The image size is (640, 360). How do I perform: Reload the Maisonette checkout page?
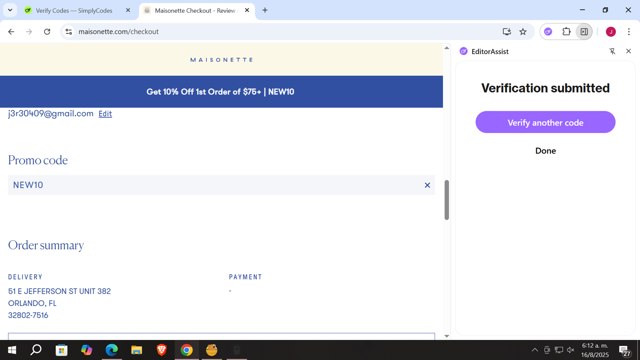47,31
